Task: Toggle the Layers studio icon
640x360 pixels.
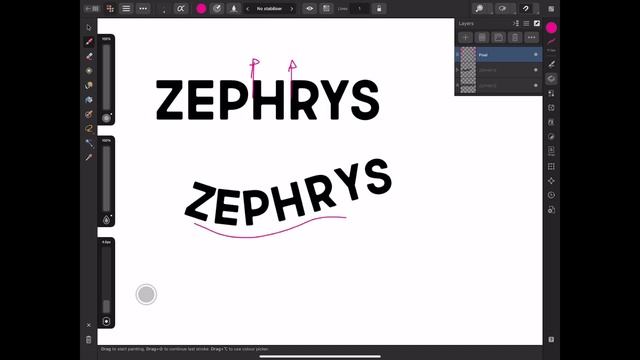Action: tap(551, 79)
